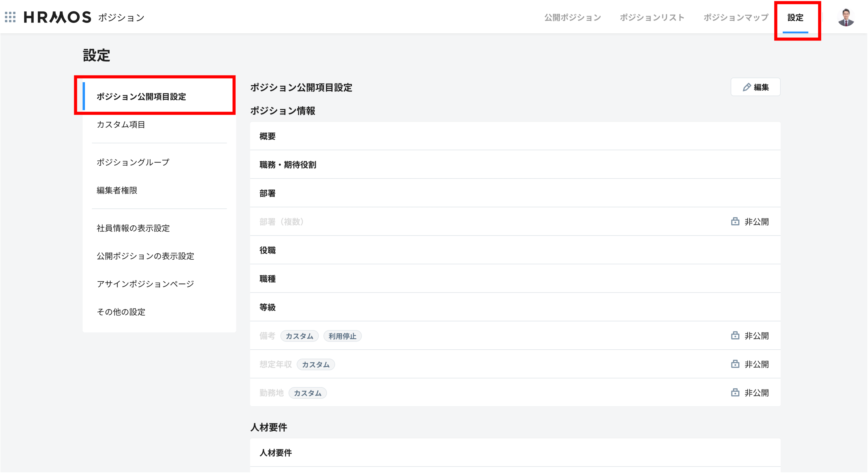Screen dimensions: 868x473
Task: Click the HRMOS logo
Action: coord(57,17)
